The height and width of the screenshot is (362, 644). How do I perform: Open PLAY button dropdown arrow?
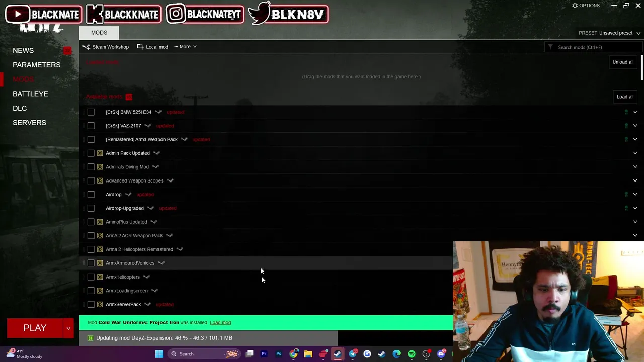[68, 328]
